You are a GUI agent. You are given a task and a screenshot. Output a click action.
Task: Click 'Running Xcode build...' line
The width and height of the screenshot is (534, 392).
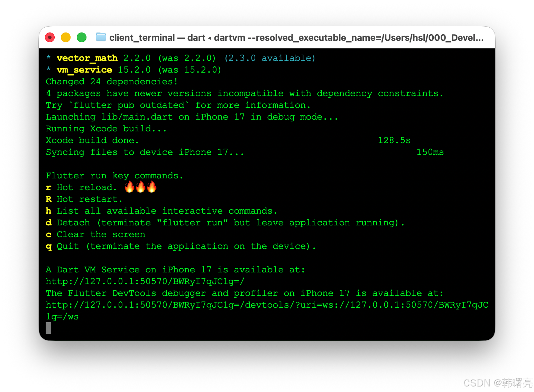coord(106,129)
